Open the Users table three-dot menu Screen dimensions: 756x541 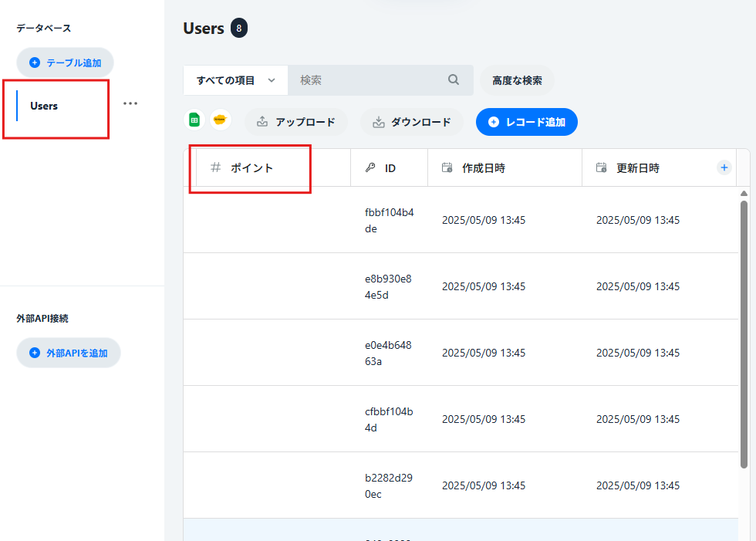pyautogui.click(x=130, y=103)
